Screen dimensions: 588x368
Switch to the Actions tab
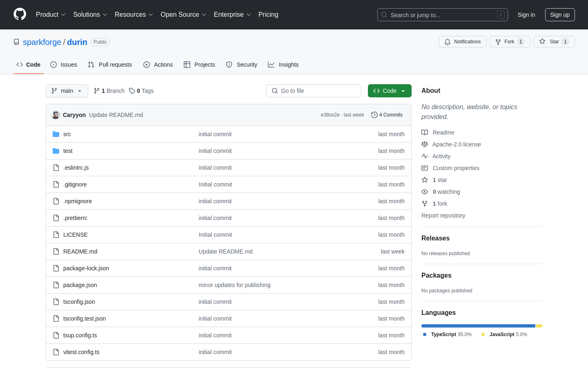tap(158, 65)
